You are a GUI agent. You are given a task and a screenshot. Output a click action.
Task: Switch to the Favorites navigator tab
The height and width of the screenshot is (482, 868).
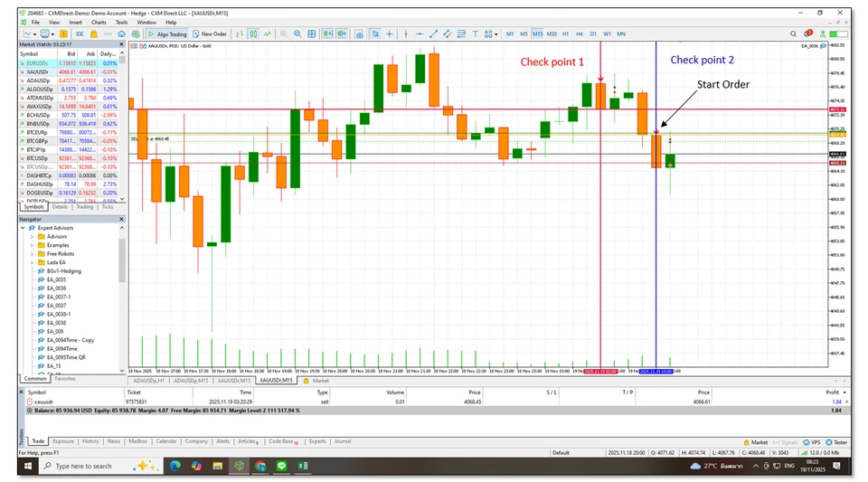65,379
